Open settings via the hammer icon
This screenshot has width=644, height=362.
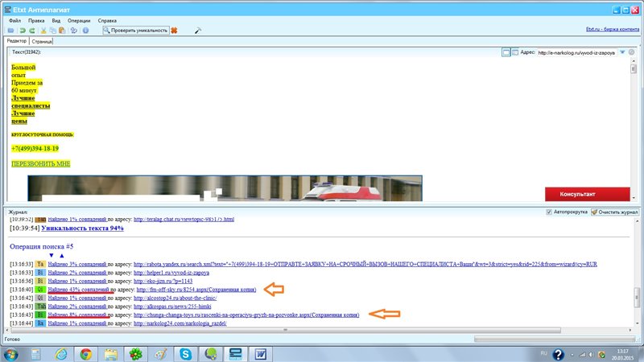click(x=198, y=30)
